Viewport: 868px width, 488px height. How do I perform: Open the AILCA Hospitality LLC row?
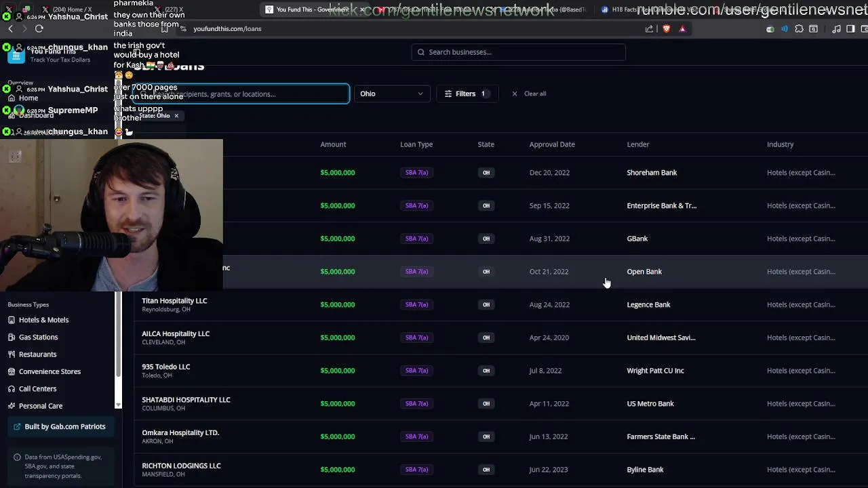(x=501, y=338)
